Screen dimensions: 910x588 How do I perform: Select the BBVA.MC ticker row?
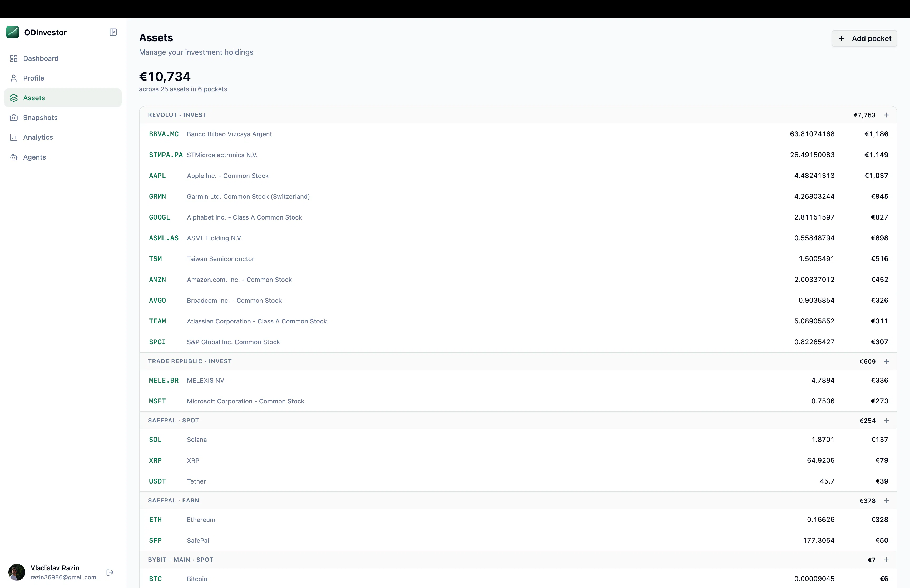click(x=518, y=134)
